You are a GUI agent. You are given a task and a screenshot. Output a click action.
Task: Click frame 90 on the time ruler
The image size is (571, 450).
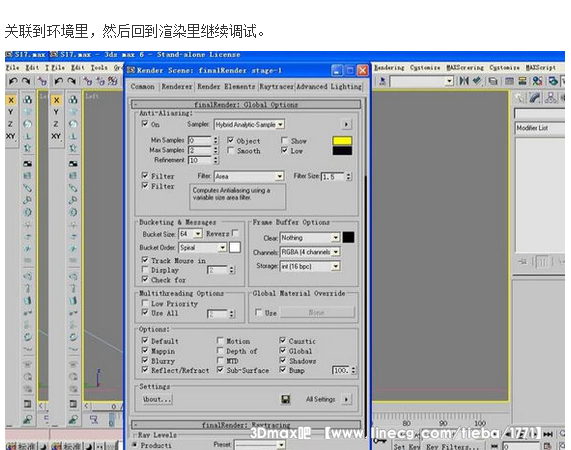[443, 423]
